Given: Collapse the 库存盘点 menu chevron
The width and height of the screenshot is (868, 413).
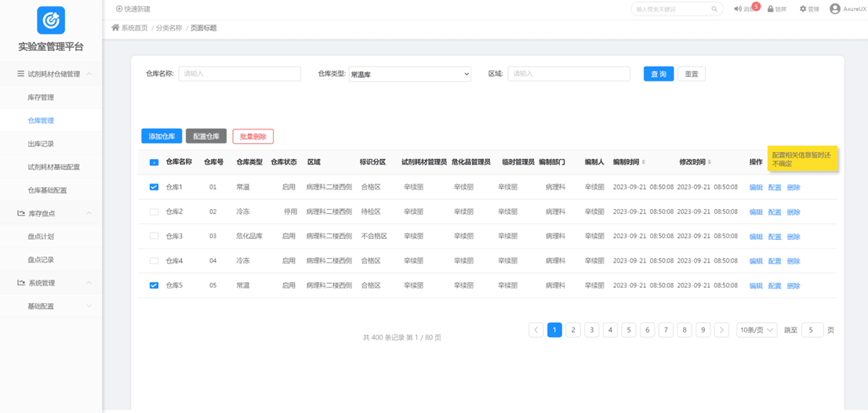Looking at the screenshot, I should [x=89, y=213].
